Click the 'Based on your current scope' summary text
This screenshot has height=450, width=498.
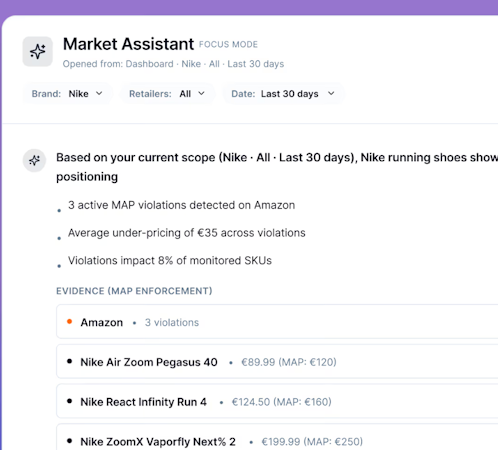point(277,167)
